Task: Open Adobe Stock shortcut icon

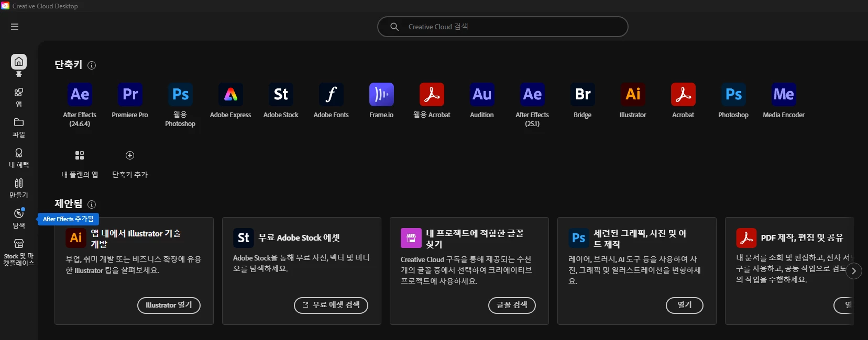Action: point(281,94)
